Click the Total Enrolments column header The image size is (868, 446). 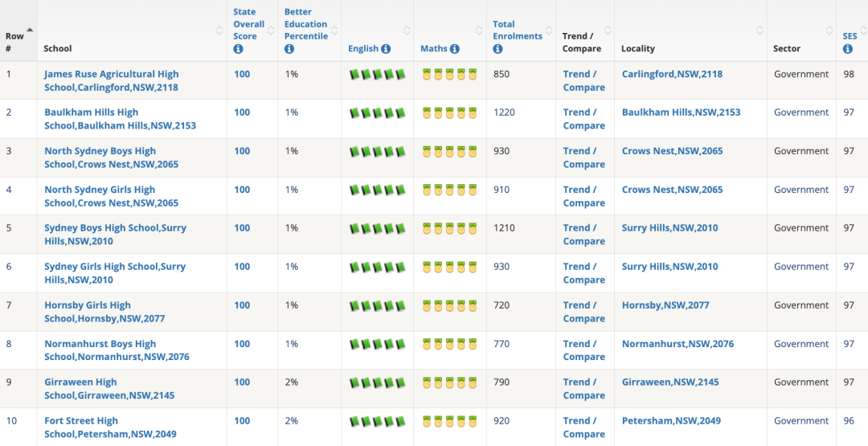point(518,30)
